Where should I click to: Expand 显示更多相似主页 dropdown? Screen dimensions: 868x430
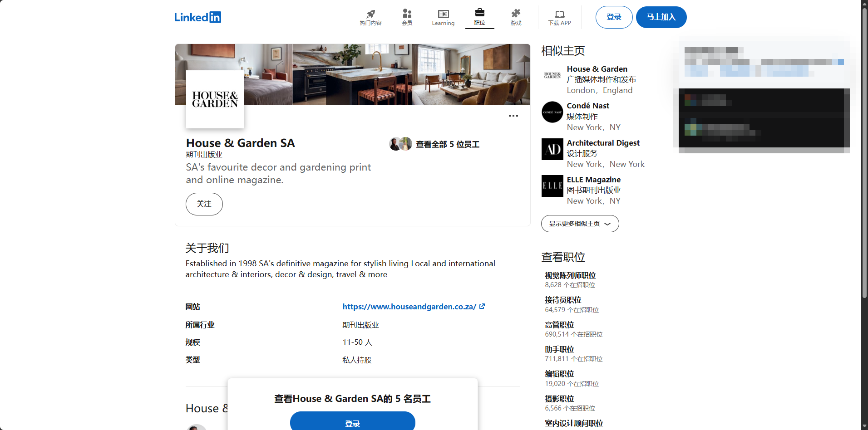click(580, 224)
